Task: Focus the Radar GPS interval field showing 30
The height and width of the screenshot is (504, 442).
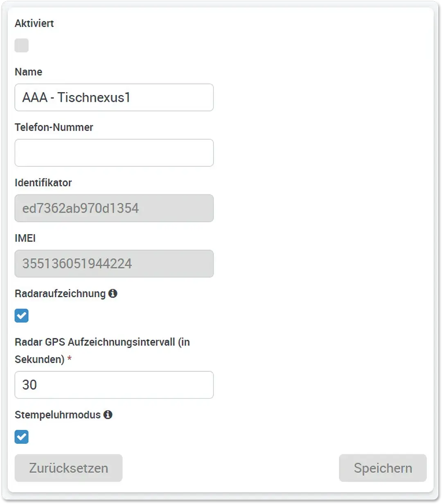Action: (114, 385)
